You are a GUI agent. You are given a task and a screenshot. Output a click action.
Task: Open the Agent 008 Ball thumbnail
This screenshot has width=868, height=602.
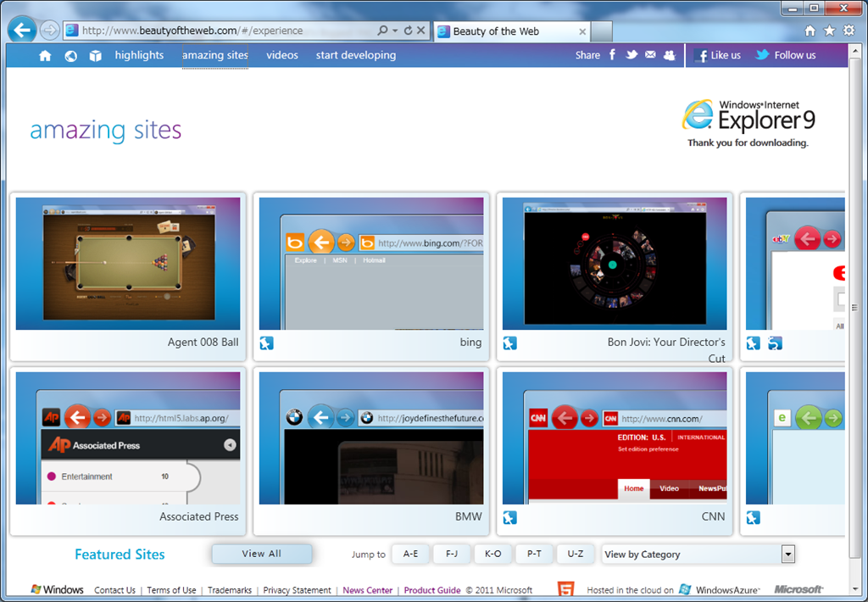[x=128, y=264]
